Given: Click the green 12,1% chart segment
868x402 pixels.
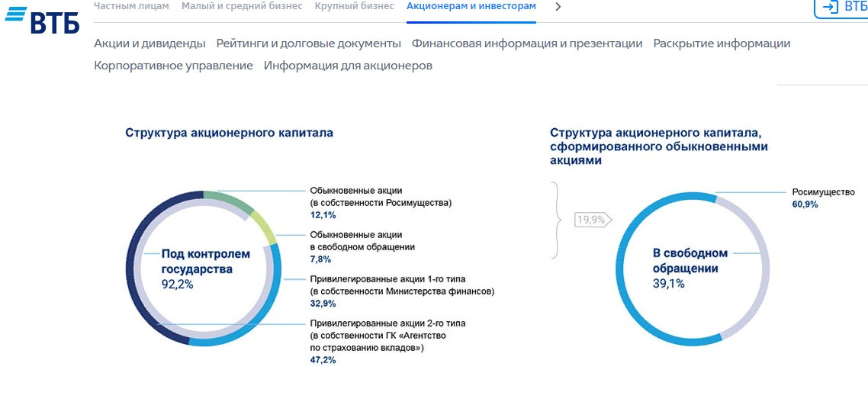Looking at the screenshot, I should (x=229, y=201).
